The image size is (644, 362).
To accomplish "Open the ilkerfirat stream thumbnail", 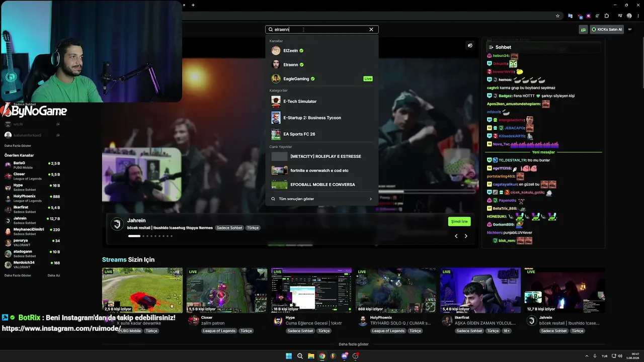I will pos(480,290).
